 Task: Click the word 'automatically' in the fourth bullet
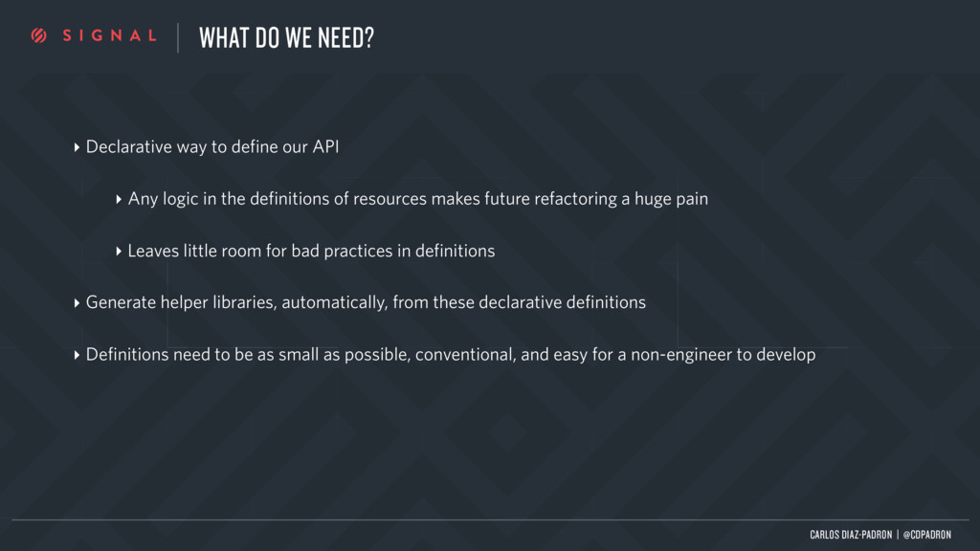[334, 303]
